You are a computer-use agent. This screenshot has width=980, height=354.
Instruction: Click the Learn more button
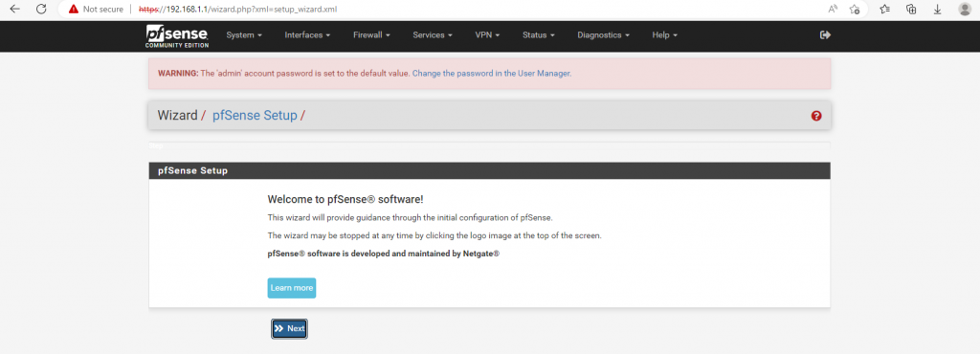coord(292,288)
